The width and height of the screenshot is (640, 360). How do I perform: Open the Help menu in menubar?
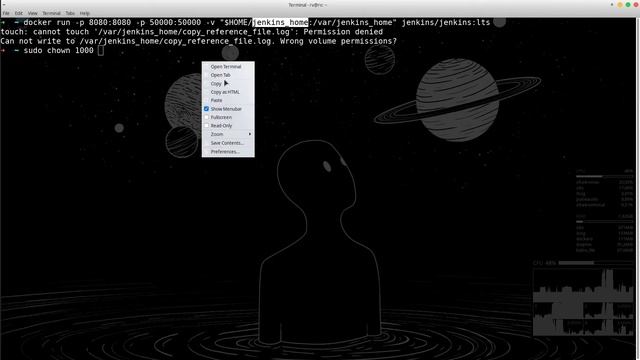coord(84,13)
